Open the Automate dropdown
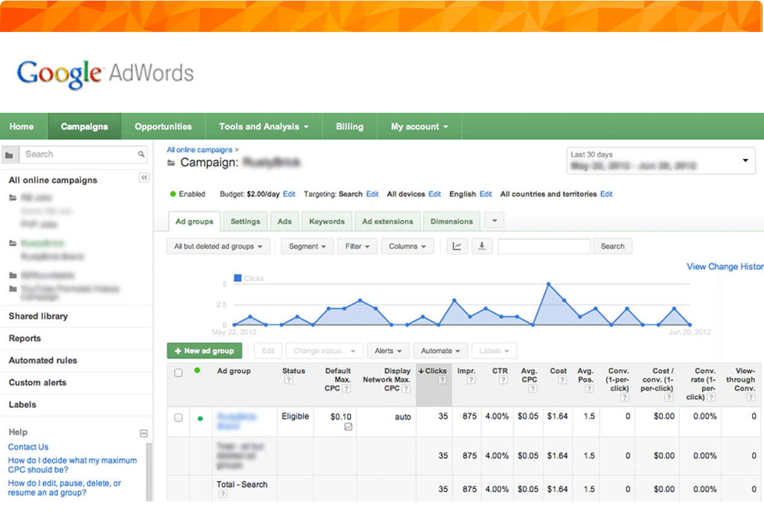This screenshot has height=532, width=764. [x=441, y=350]
